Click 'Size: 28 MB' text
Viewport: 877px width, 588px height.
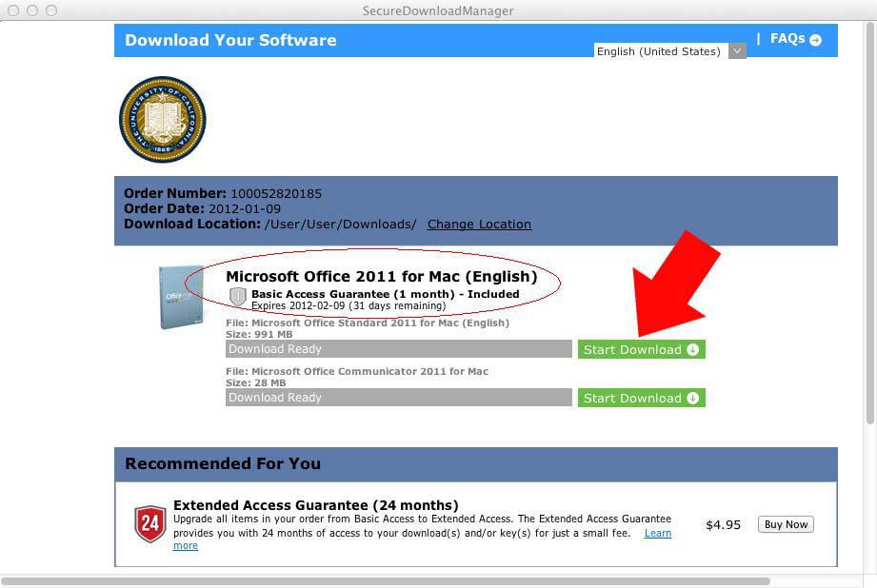pos(255,382)
